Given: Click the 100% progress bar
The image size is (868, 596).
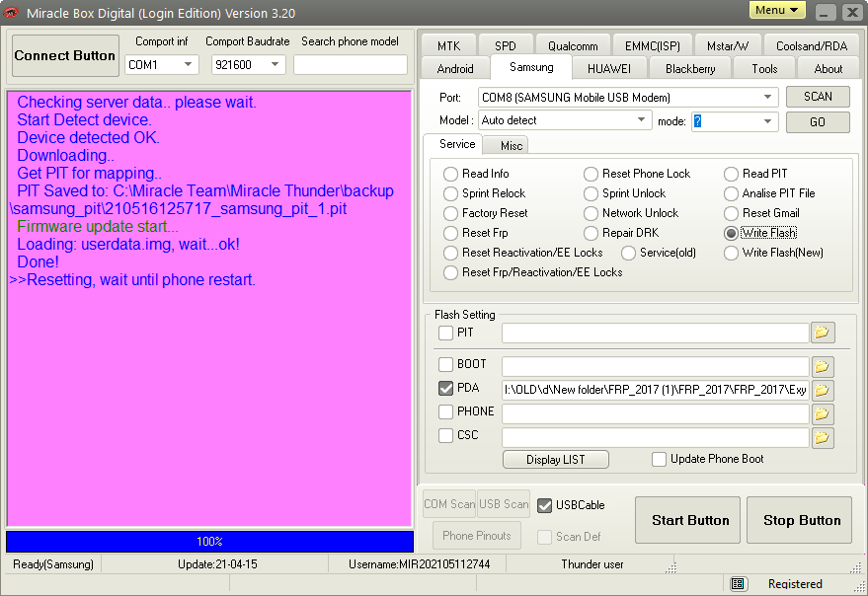Looking at the screenshot, I should click(209, 542).
